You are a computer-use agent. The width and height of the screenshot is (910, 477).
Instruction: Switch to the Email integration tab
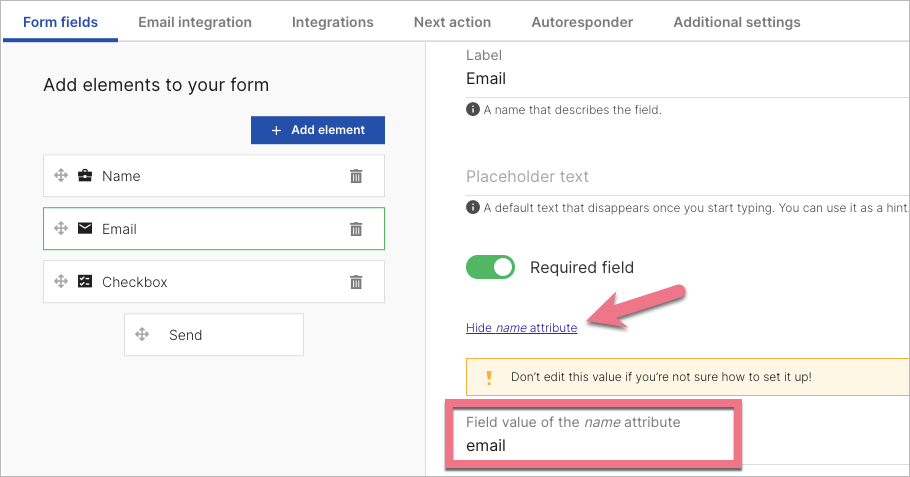point(195,22)
